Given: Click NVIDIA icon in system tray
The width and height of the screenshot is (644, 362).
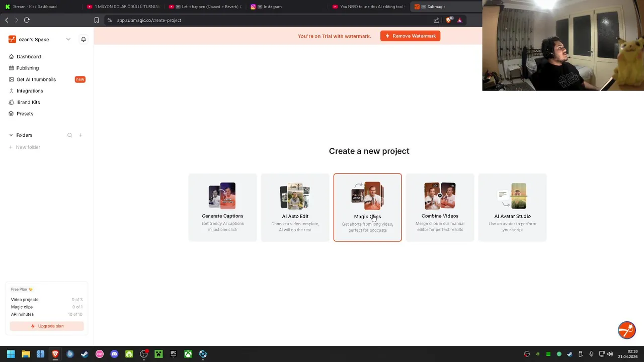Looking at the screenshot, I should click(538, 354).
